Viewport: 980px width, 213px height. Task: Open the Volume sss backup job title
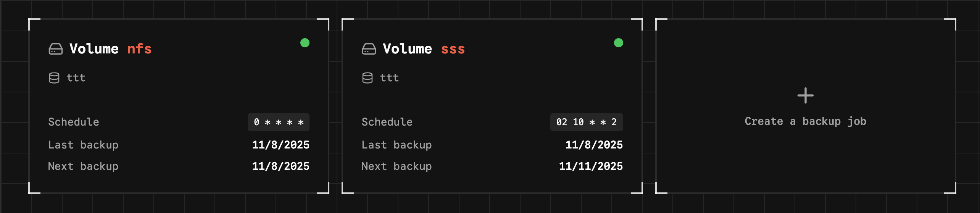[x=424, y=49]
